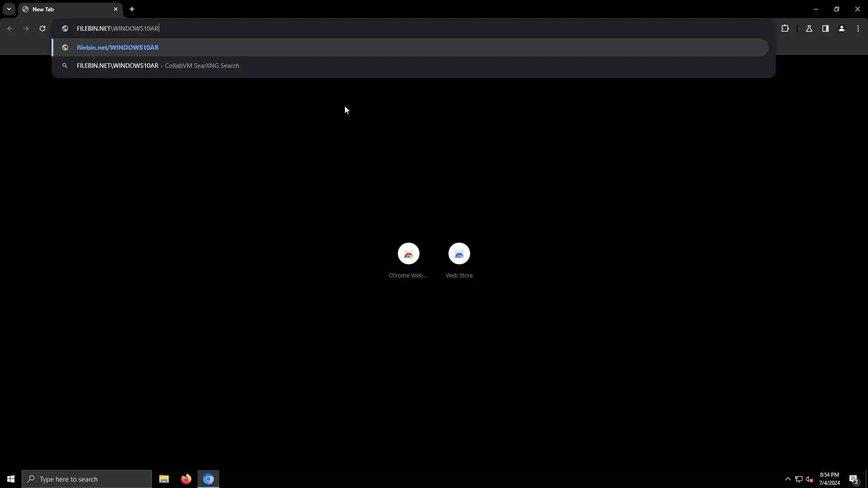Screen dimensions: 868x488
Task: Close the New Tab tab
Action: click(116, 9)
